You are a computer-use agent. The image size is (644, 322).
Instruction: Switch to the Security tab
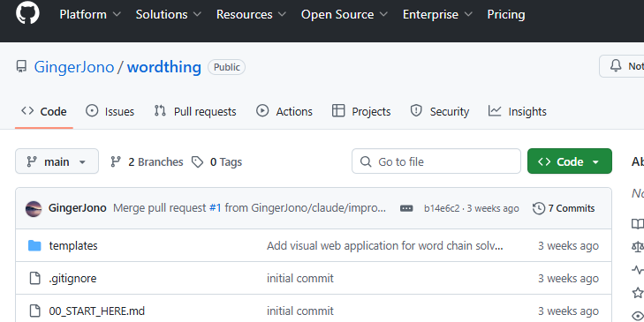[439, 111]
